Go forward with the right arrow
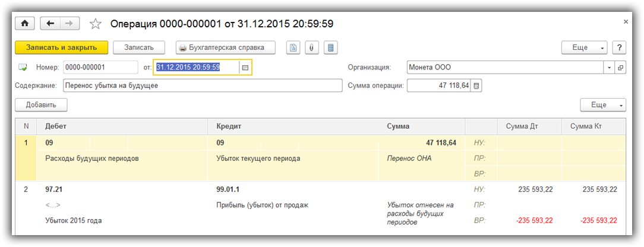 click(69, 23)
